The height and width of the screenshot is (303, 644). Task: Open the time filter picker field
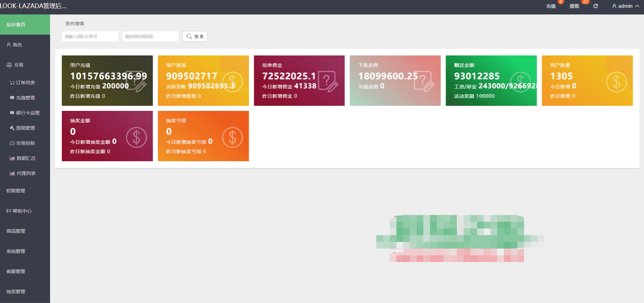click(150, 36)
